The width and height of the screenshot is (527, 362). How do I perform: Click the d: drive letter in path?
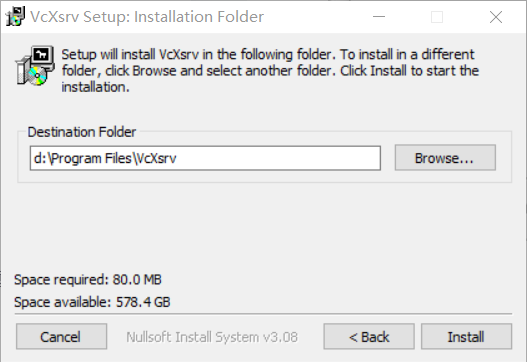(40, 158)
